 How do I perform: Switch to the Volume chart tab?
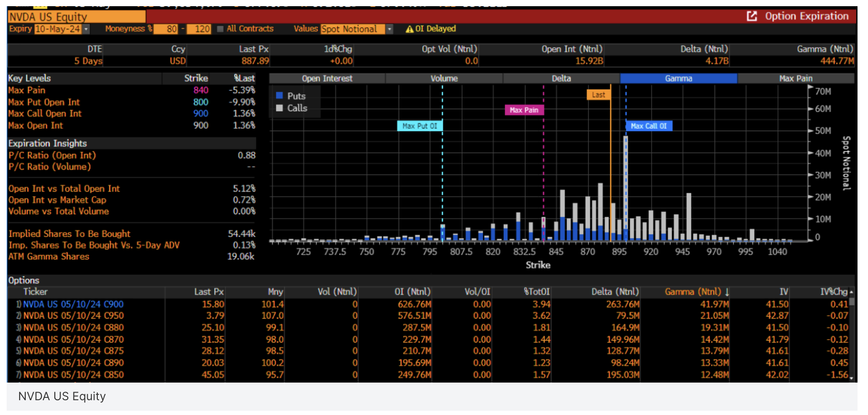point(444,78)
